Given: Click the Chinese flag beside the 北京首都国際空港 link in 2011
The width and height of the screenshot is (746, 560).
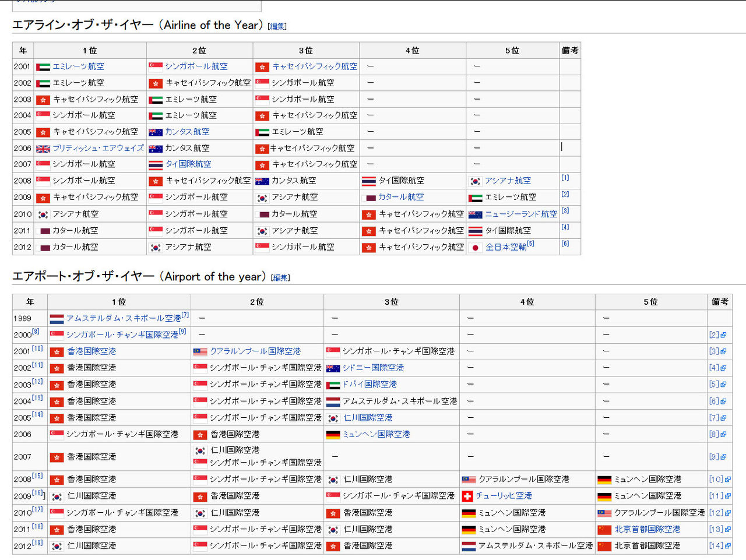Looking at the screenshot, I should 604,530.
